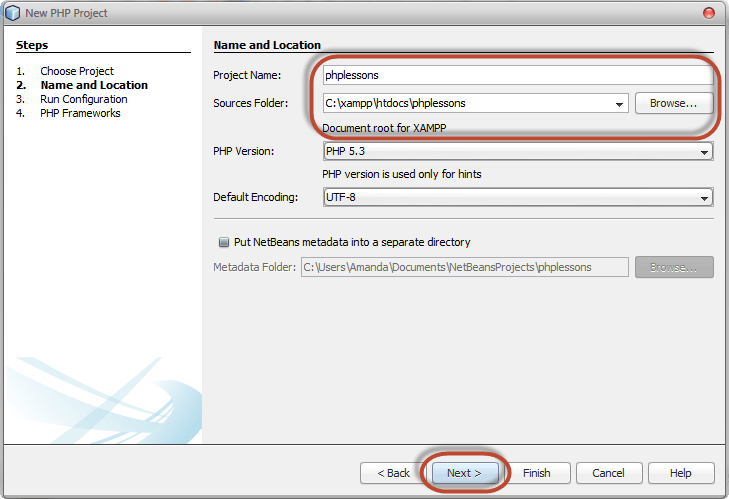Close the New PHP Project dialog
Image resolution: width=729 pixels, height=499 pixels.
[709, 13]
